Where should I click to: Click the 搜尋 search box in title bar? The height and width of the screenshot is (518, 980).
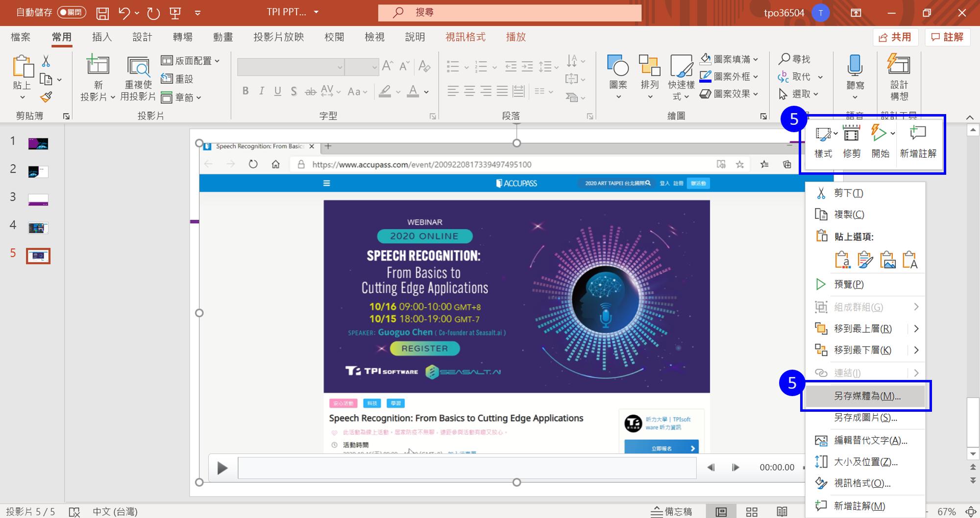coord(510,13)
